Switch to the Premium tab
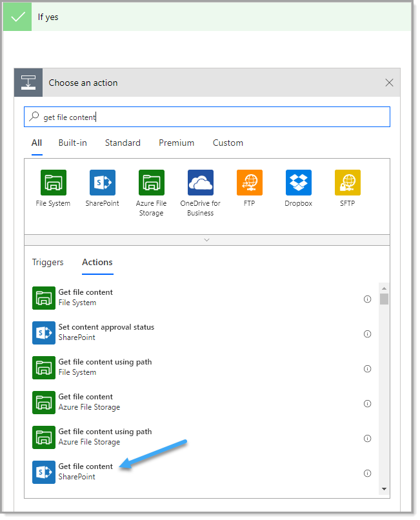This screenshot has width=420, height=520. pos(177,143)
